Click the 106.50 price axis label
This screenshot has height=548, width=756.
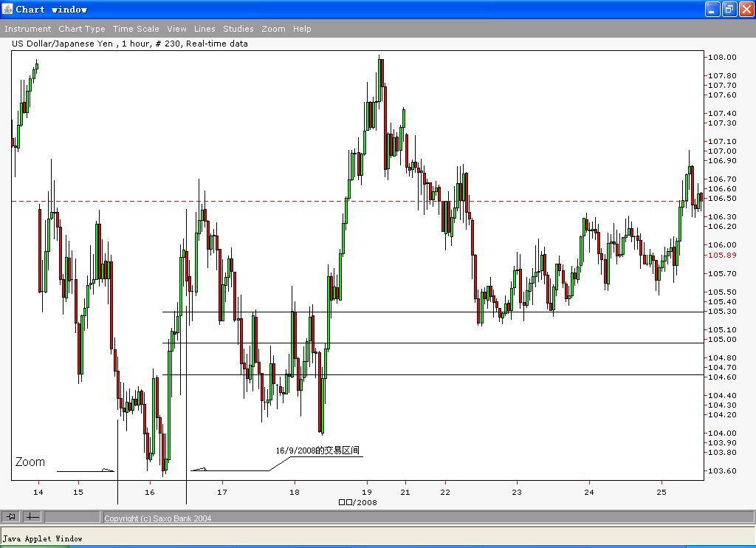[x=722, y=198]
